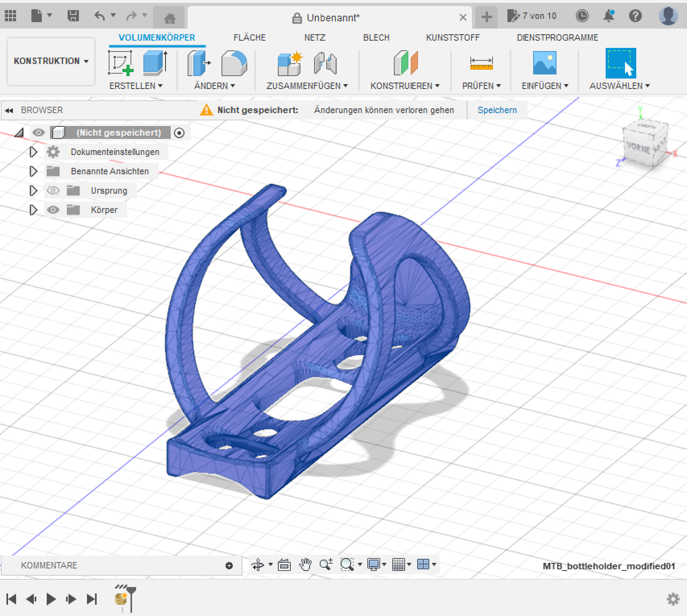Switch to the BLECH tab
Screen dimensions: 687x616
click(x=376, y=37)
